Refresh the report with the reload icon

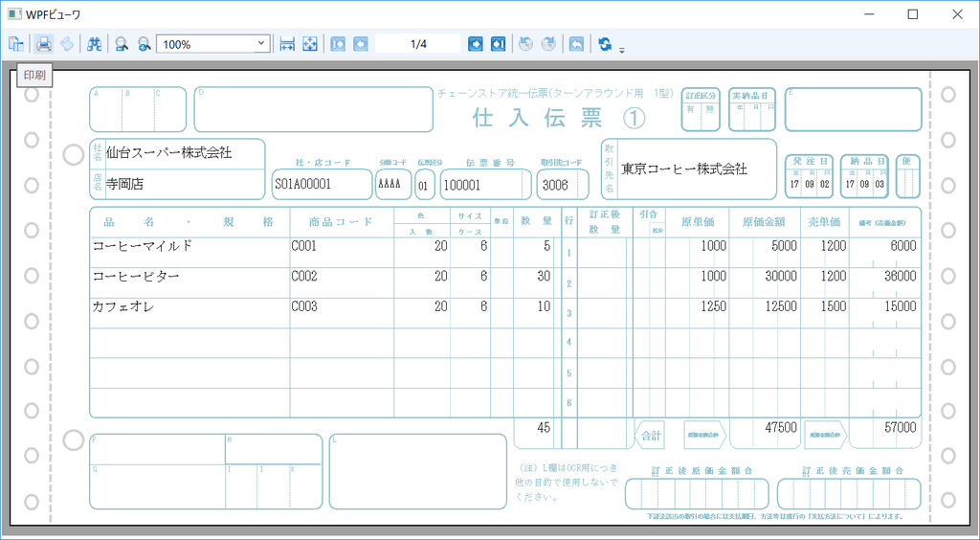[x=605, y=44]
